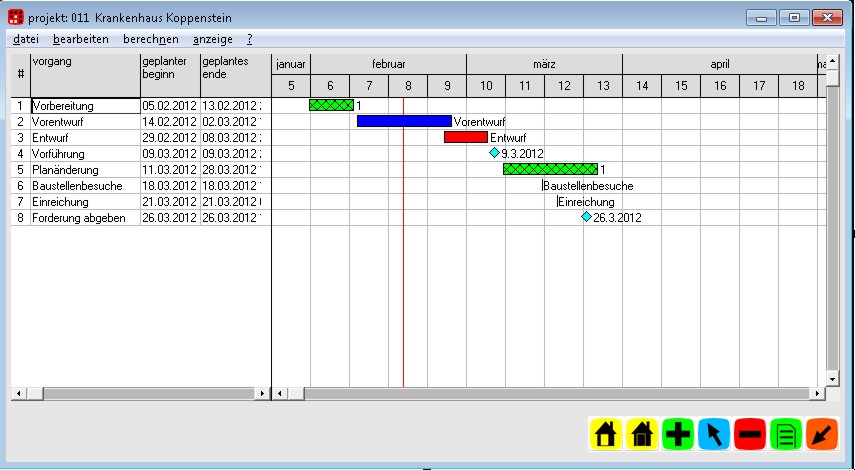Click the vertical scrollbar up arrow

[832, 61]
